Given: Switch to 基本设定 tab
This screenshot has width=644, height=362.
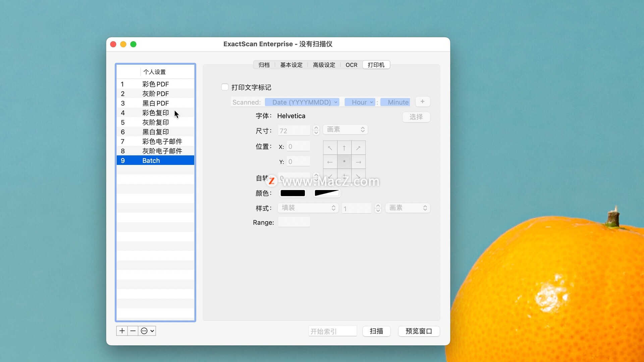Looking at the screenshot, I should (291, 65).
